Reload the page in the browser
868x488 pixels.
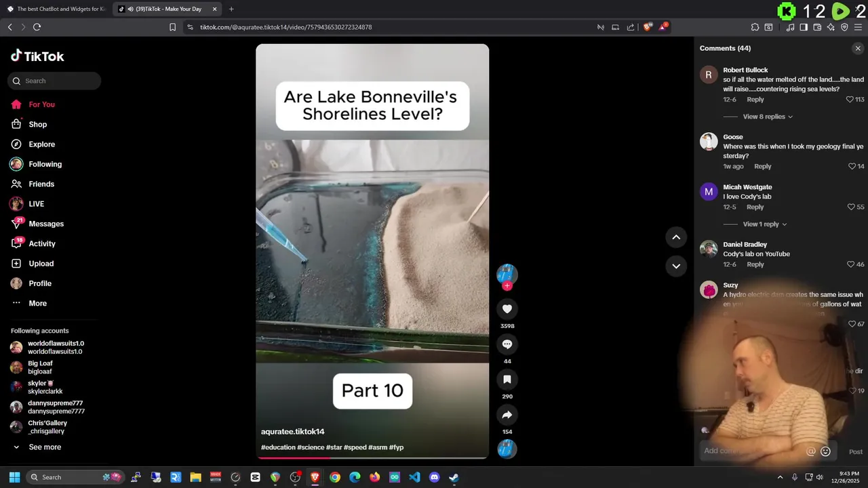pos(37,27)
